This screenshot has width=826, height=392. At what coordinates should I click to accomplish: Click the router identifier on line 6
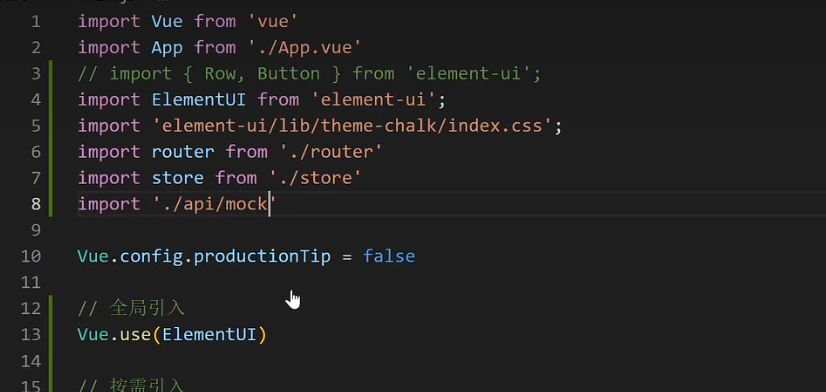[183, 152]
